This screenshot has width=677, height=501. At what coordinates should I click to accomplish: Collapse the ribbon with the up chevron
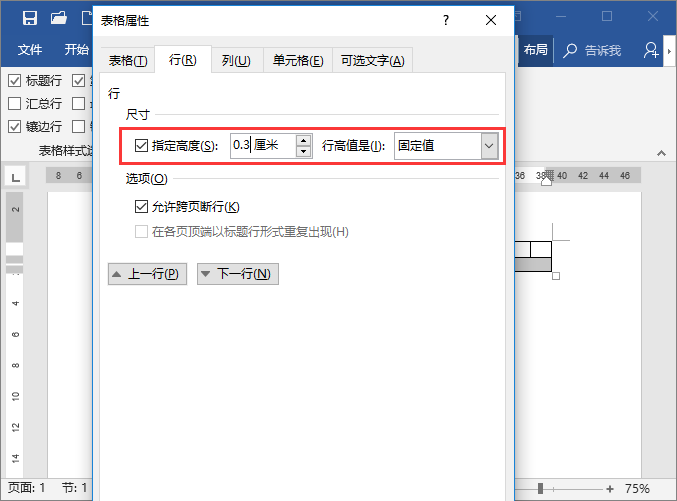click(x=661, y=153)
